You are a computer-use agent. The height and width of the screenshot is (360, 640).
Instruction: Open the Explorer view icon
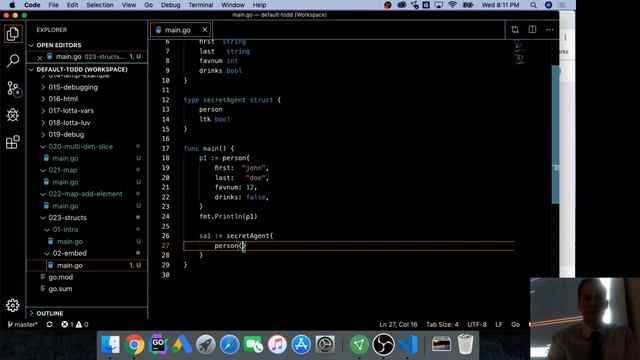pyautogui.click(x=13, y=34)
